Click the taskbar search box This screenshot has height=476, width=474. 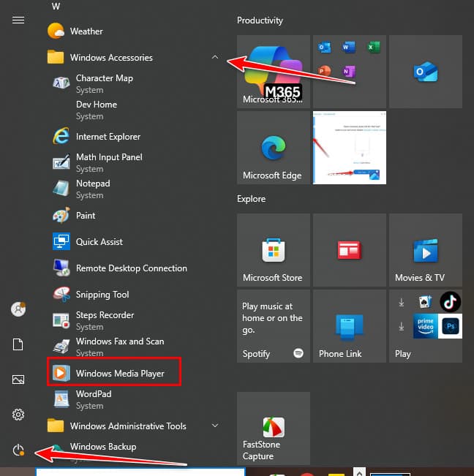[x=140, y=472]
